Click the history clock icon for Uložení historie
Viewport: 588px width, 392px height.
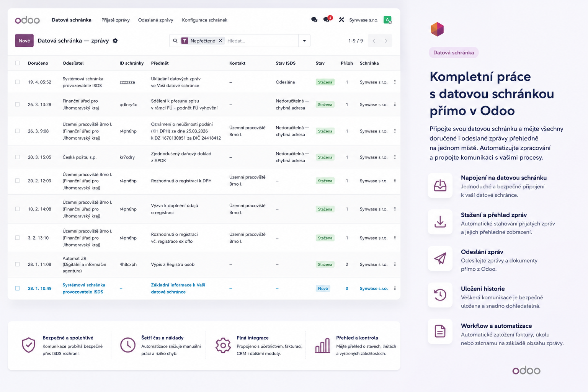pyautogui.click(x=440, y=295)
